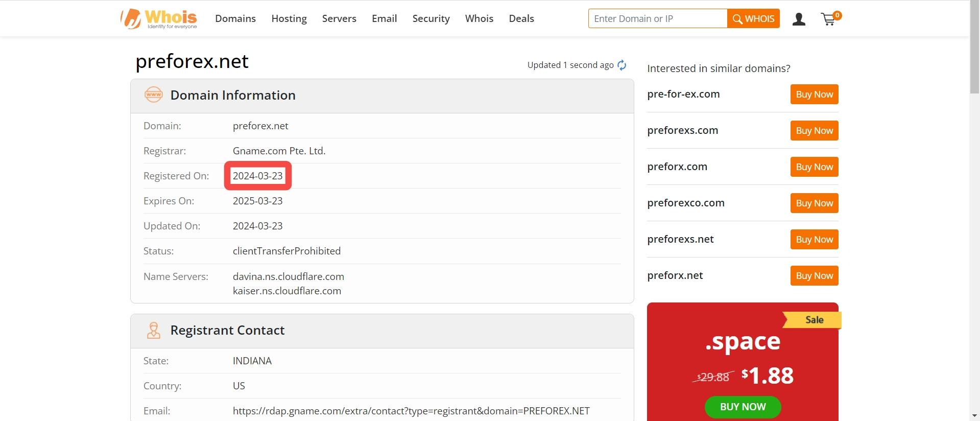Select status clientTransferProhibited
980x421 pixels.
click(x=286, y=251)
